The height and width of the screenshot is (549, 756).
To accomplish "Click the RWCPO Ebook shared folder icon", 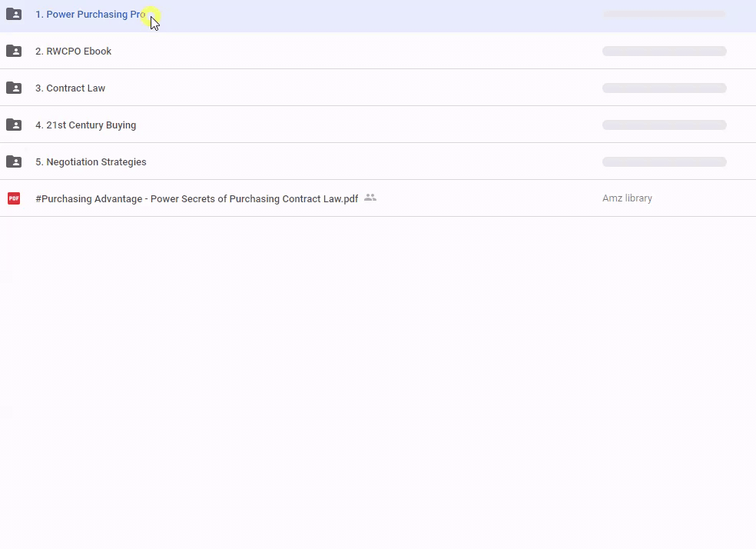I will click(x=14, y=51).
